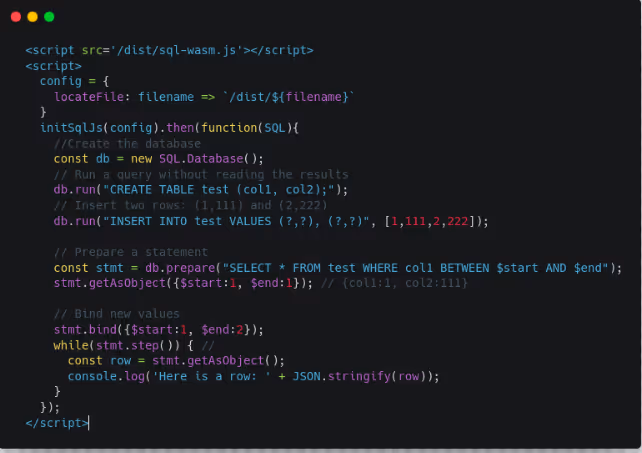Click the 'Insert two rows' comment
This screenshot has width=642, height=453.
click(190, 205)
